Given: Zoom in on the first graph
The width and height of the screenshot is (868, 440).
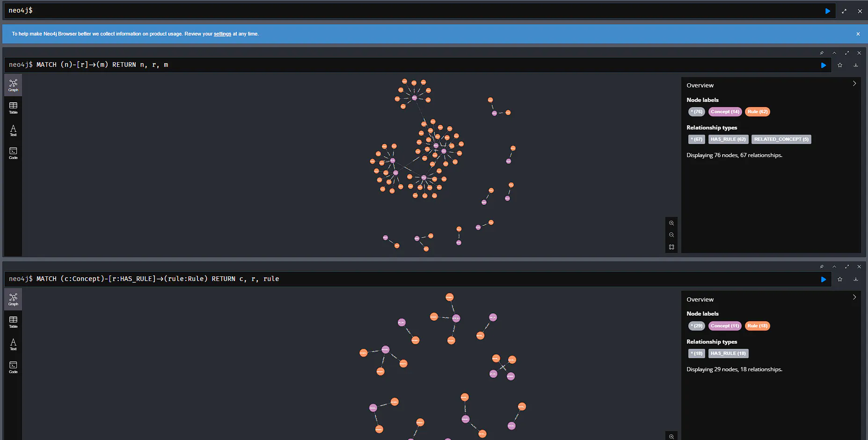Looking at the screenshot, I should click(671, 223).
